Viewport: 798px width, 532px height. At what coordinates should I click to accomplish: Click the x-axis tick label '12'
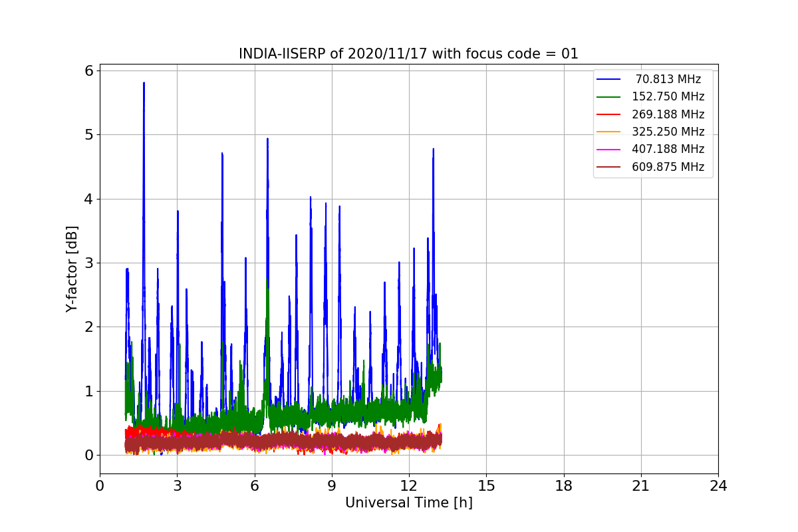[x=409, y=485]
